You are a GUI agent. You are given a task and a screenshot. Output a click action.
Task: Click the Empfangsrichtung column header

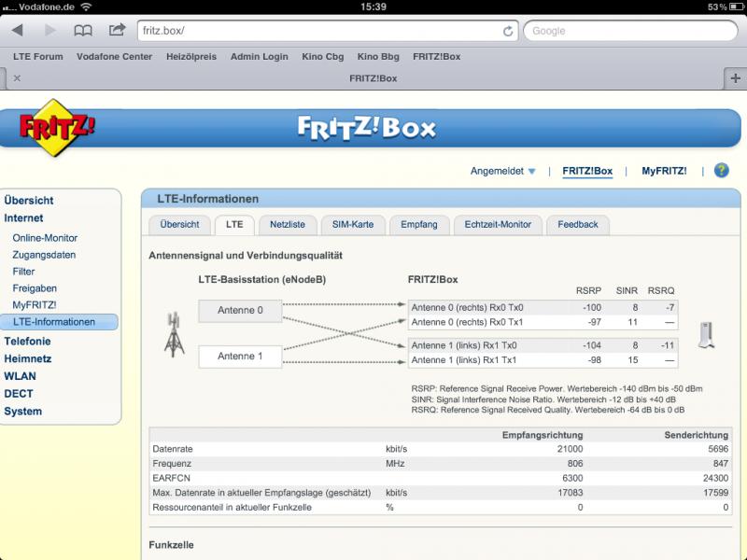543,435
